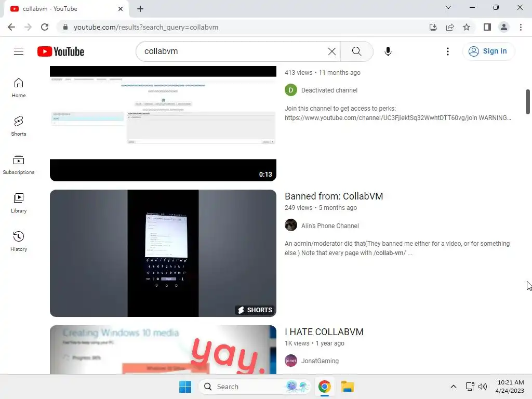Open History in sidebar

19,241
